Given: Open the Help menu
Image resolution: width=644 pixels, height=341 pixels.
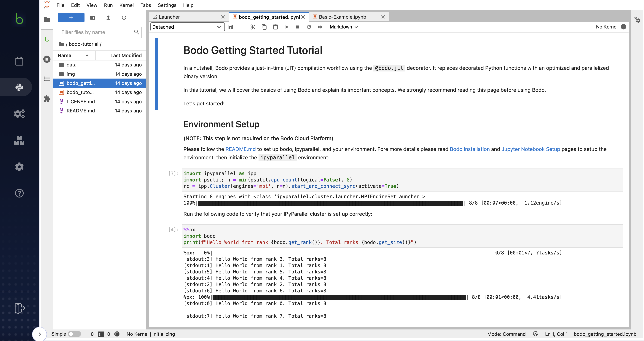Looking at the screenshot, I should (x=188, y=5).
